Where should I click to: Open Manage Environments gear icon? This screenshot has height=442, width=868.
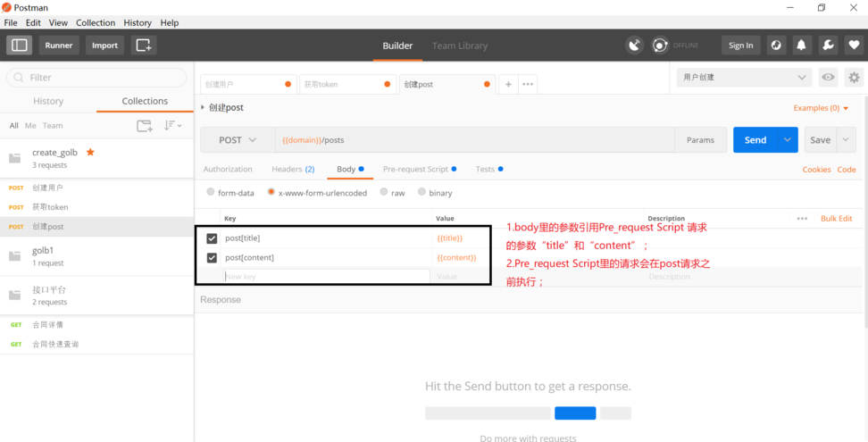pyautogui.click(x=855, y=78)
